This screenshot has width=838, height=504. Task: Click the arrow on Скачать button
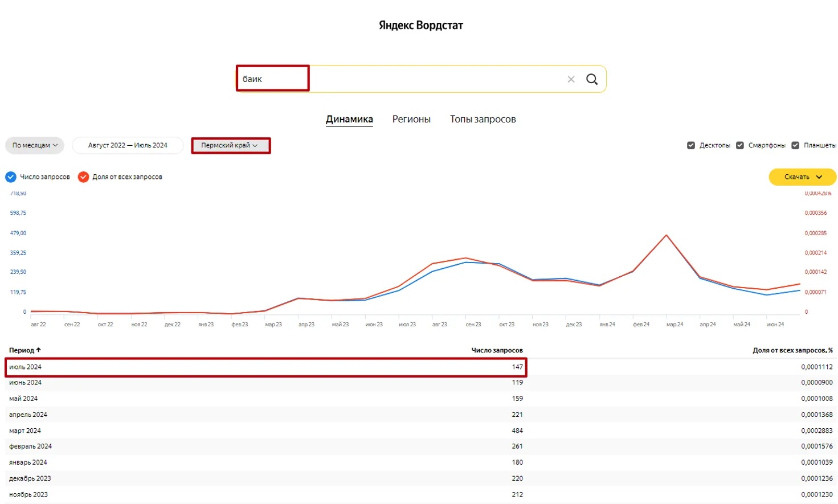819,177
